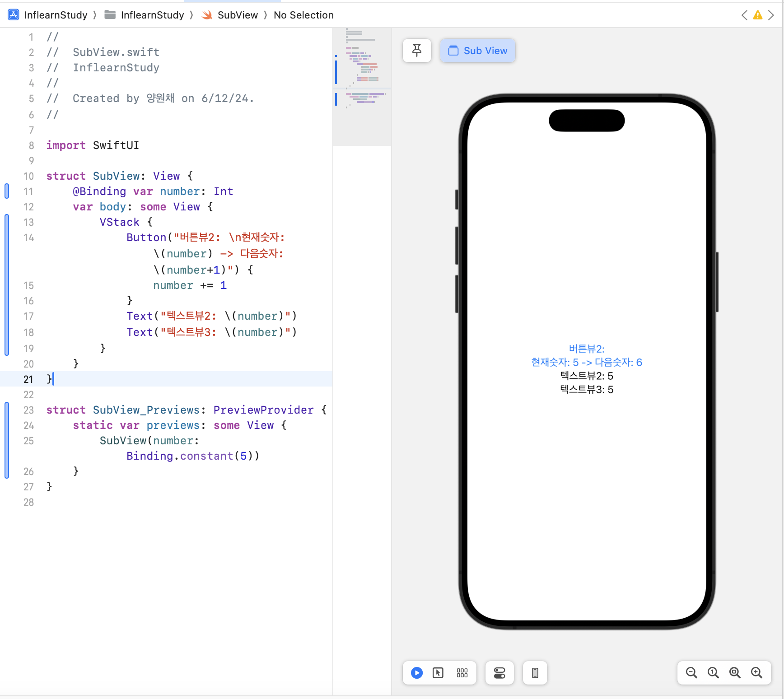Open the preview variants grid
Image resolution: width=784 pixels, height=699 pixels.
coord(462,673)
